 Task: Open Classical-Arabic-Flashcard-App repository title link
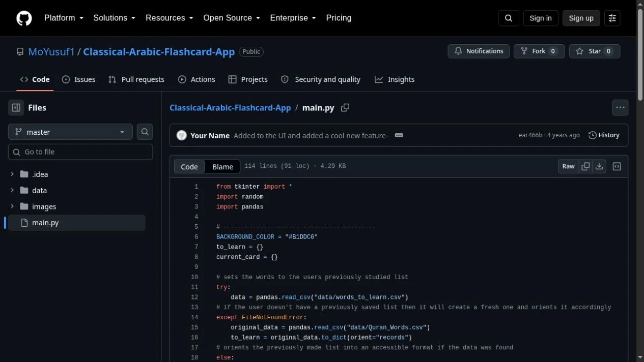click(x=159, y=52)
